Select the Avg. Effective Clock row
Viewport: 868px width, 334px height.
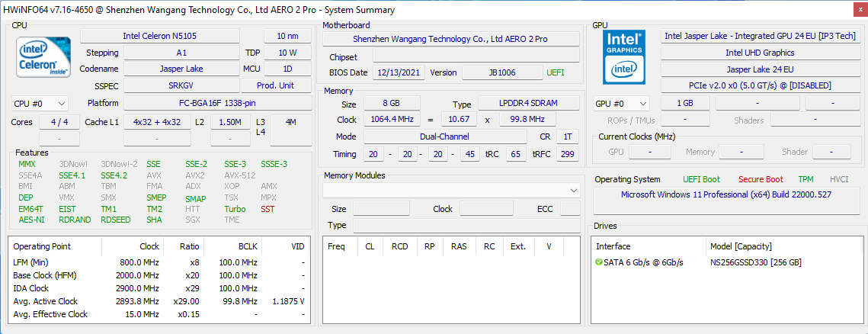(x=159, y=314)
